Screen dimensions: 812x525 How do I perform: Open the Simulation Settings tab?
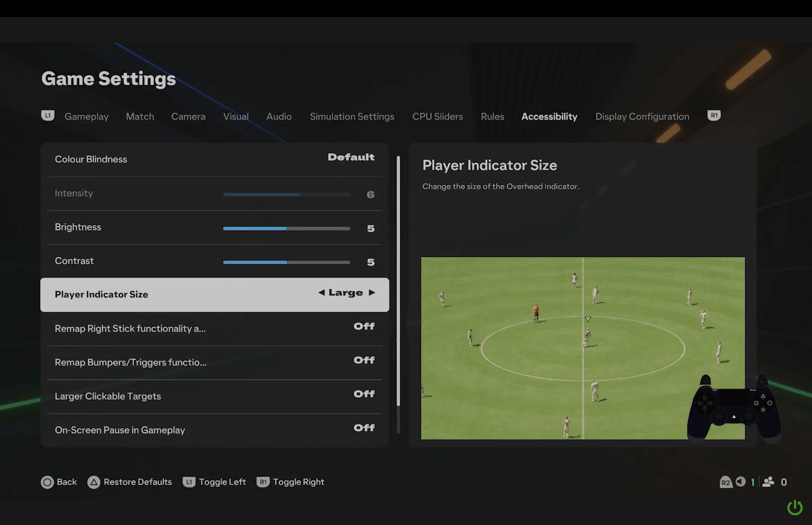pyautogui.click(x=352, y=117)
